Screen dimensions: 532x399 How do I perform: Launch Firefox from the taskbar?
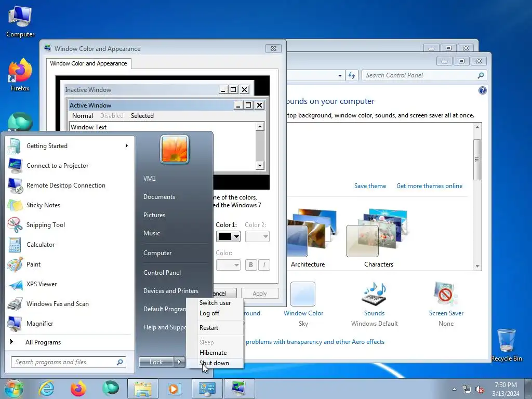pyautogui.click(x=78, y=389)
